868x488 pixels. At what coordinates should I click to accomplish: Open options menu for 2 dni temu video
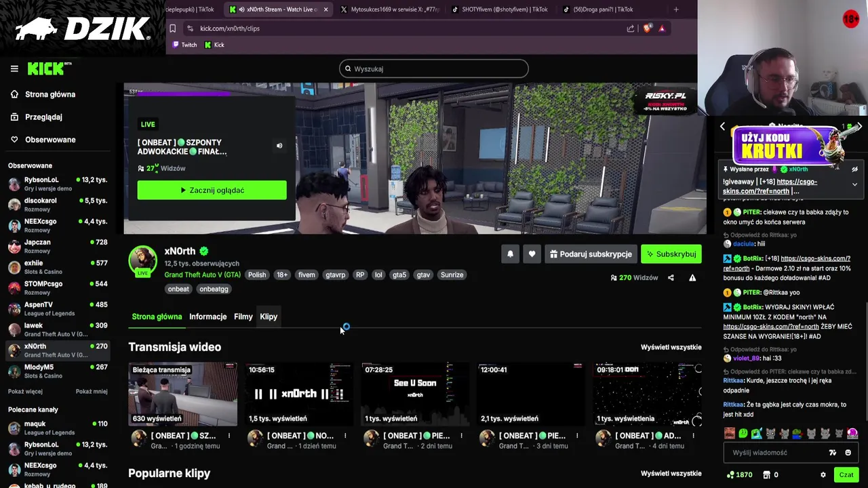[x=461, y=436]
